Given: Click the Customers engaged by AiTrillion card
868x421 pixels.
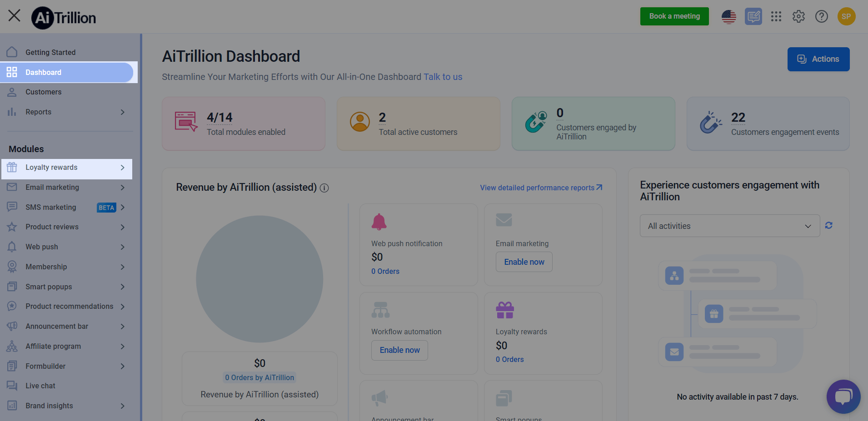Looking at the screenshot, I should pos(594,124).
